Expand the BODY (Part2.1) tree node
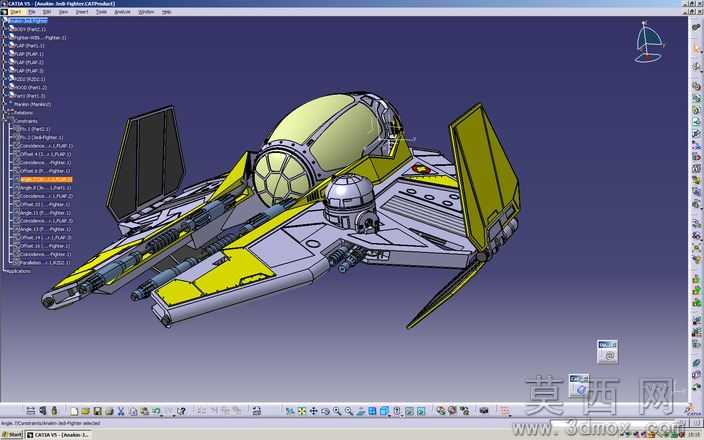Viewport: 704px width, 440px height. click(x=4, y=29)
